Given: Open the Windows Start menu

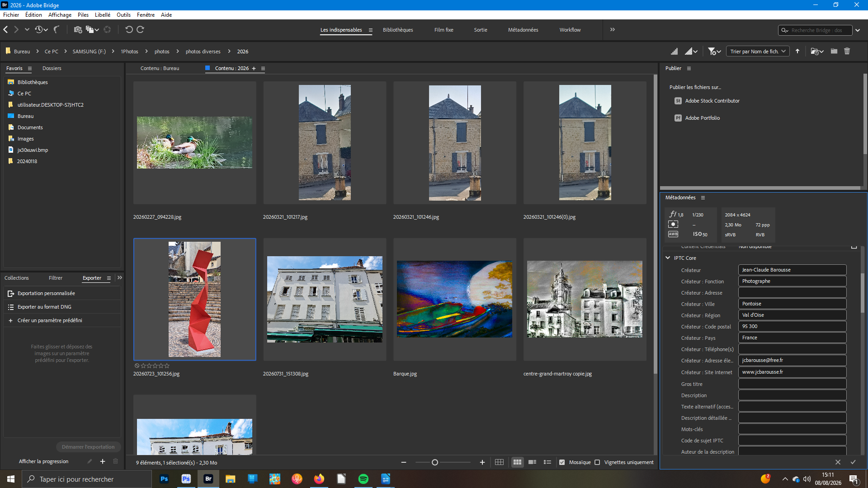Looking at the screenshot, I should [x=11, y=479].
